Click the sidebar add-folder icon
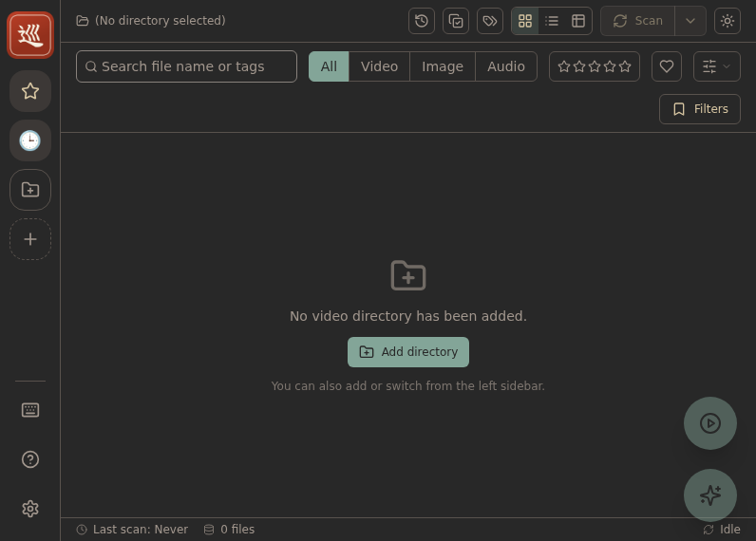Image resolution: width=756 pixels, height=541 pixels. click(x=30, y=190)
